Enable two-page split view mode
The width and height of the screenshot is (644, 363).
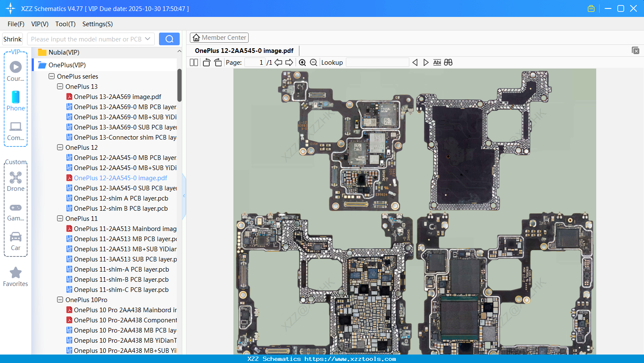tap(193, 62)
